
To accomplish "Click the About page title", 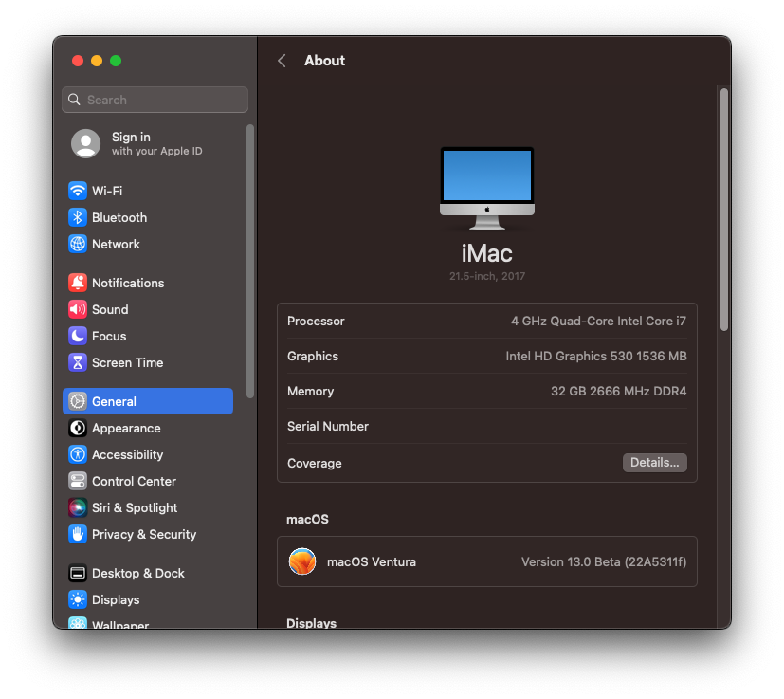I will [324, 61].
